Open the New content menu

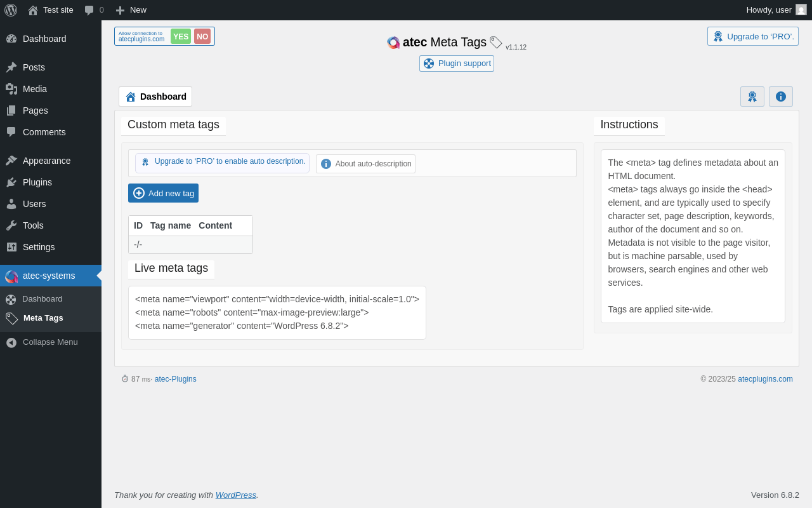pos(131,10)
